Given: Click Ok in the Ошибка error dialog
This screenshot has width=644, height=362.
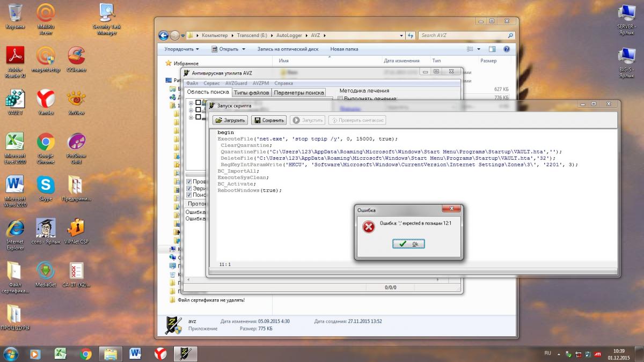Looking at the screenshot, I should click(408, 244).
